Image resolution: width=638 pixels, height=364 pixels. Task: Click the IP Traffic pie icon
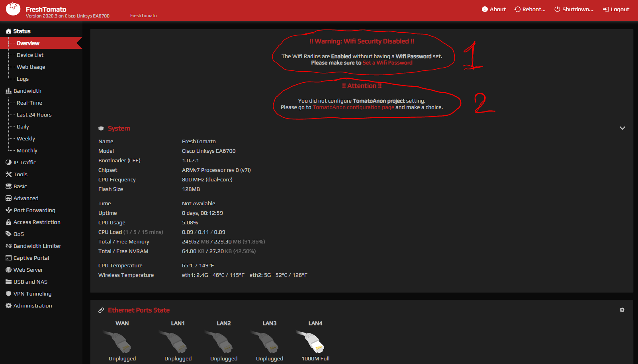click(x=8, y=162)
